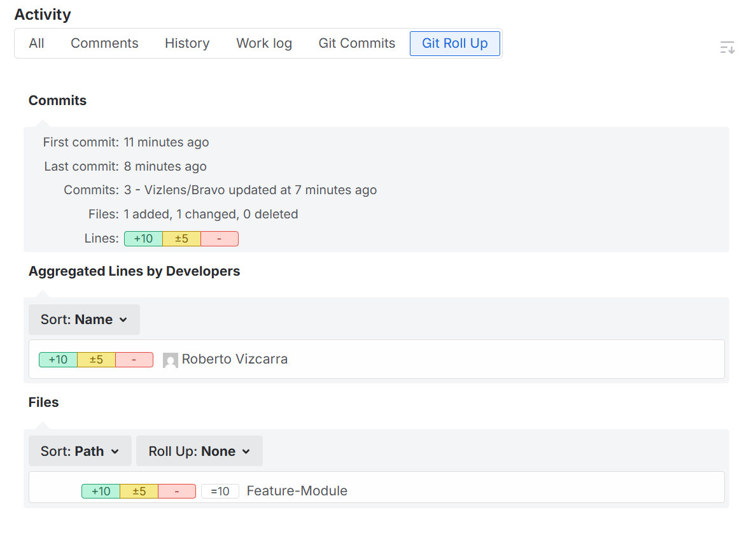Expand the Roll Up: None dropdown
This screenshot has height=545, width=756.
199,451
